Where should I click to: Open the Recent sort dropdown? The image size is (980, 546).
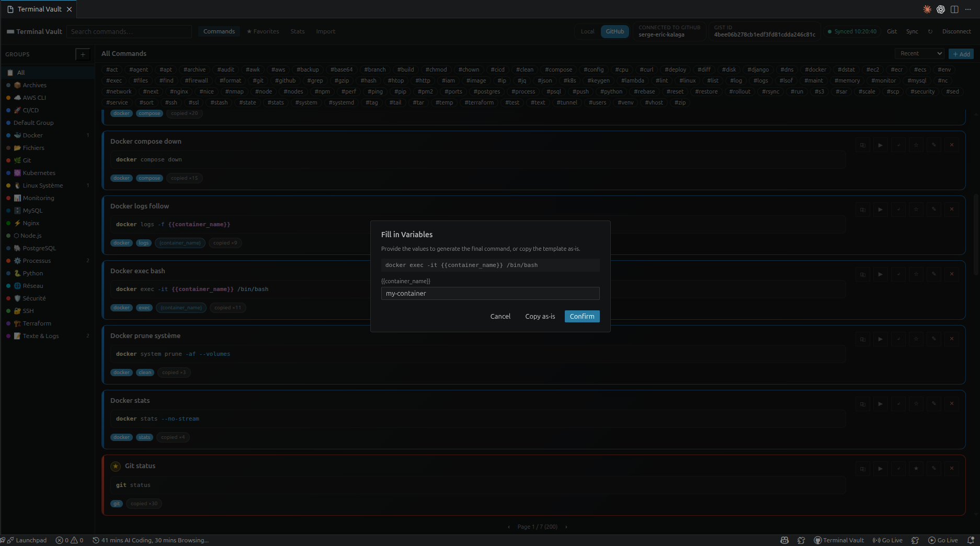click(x=919, y=53)
